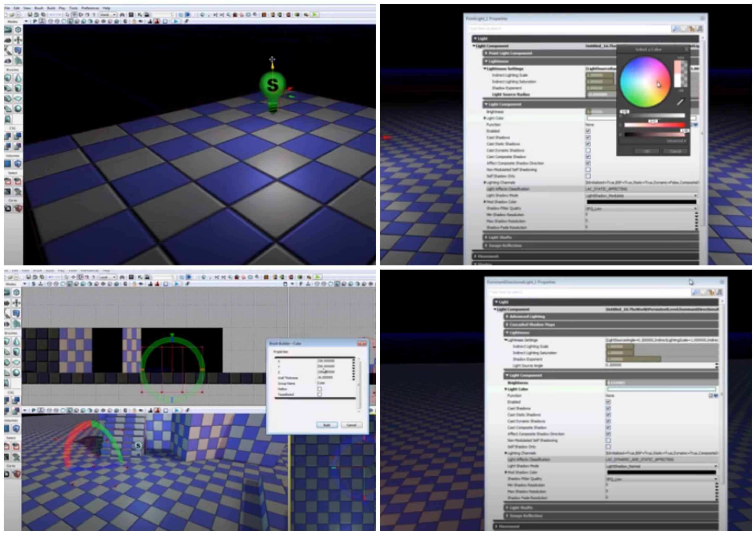Open the Brush menu in top-left editor
Viewport: 756px width, 535px height.
click(39, 8)
